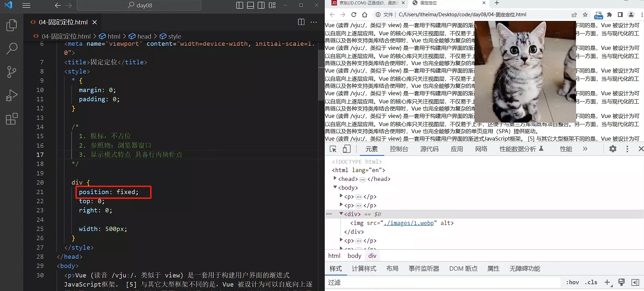Go forward in Chrome browser

[x=343, y=15]
